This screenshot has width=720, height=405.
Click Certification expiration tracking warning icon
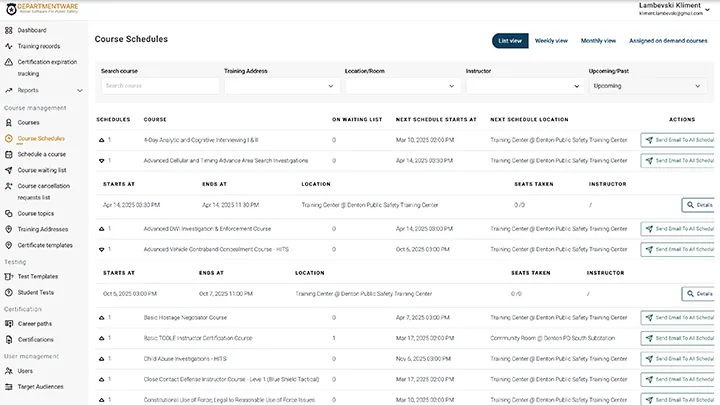pos(9,62)
